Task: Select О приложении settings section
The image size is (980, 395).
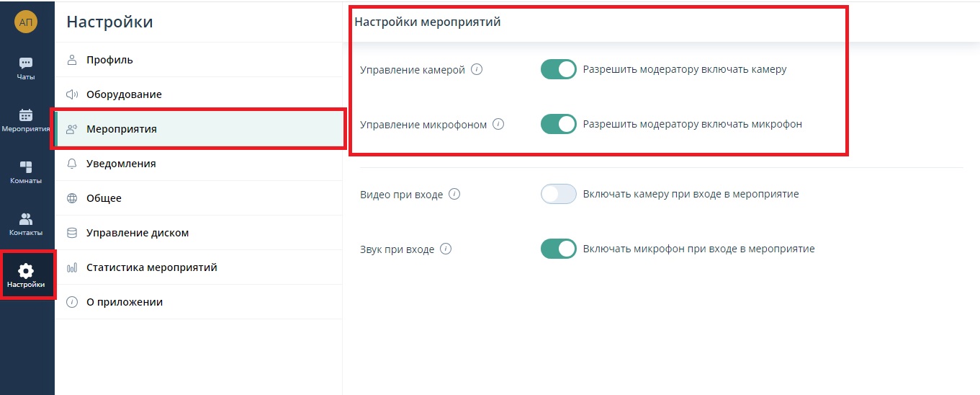Action: 199,302
